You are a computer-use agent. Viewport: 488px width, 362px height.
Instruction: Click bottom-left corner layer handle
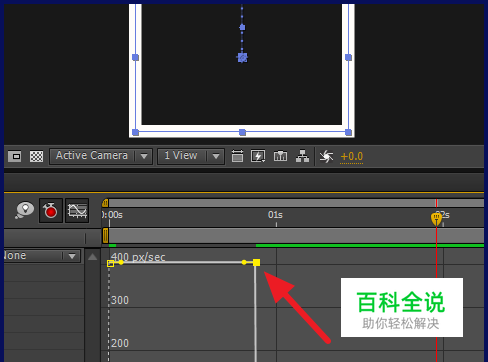click(135, 132)
